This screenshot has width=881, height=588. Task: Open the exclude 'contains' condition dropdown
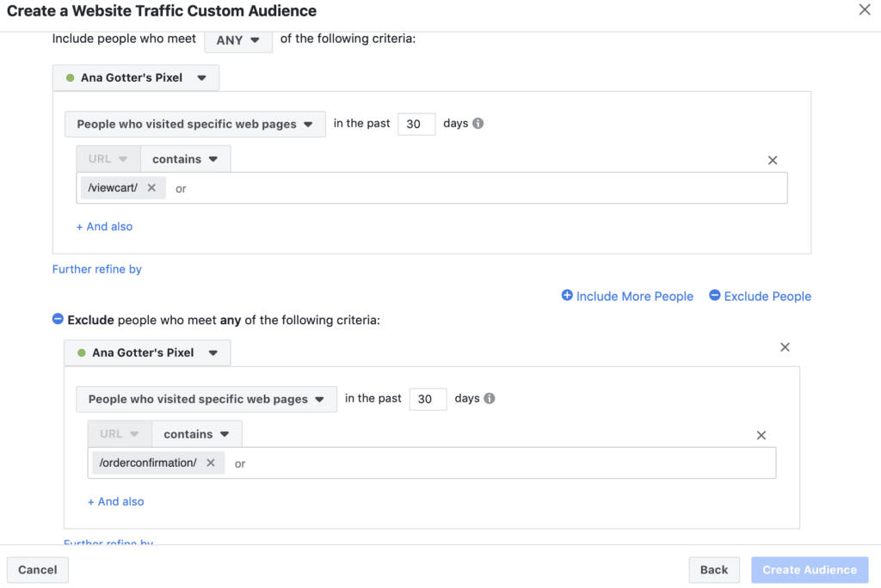(196, 434)
